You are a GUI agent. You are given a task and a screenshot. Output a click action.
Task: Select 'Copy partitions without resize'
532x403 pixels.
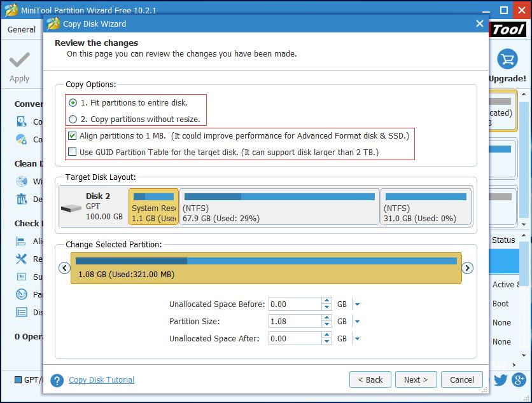click(71, 118)
